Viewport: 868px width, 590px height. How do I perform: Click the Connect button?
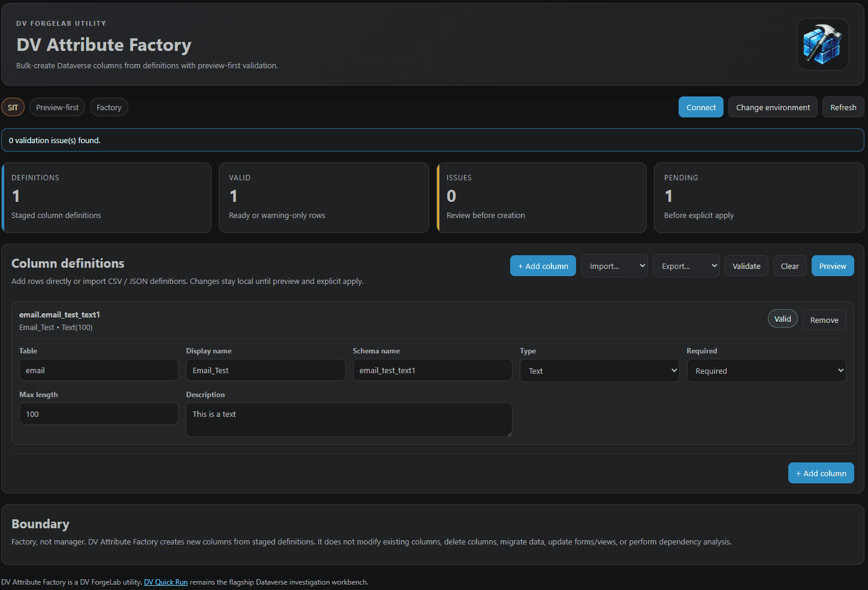[701, 107]
